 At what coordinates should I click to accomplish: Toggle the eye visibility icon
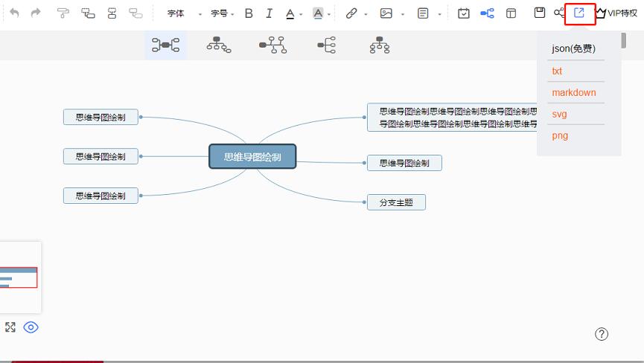pos(31,327)
